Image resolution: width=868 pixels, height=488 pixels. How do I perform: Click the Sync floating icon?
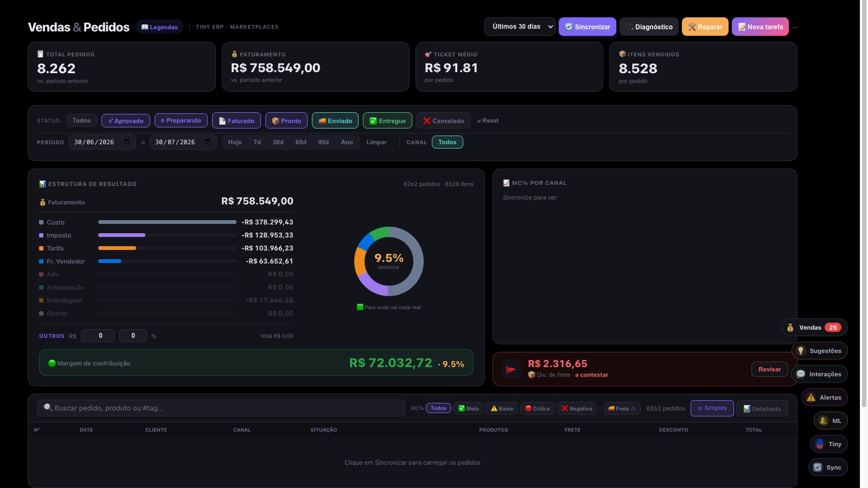click(828, 467)
